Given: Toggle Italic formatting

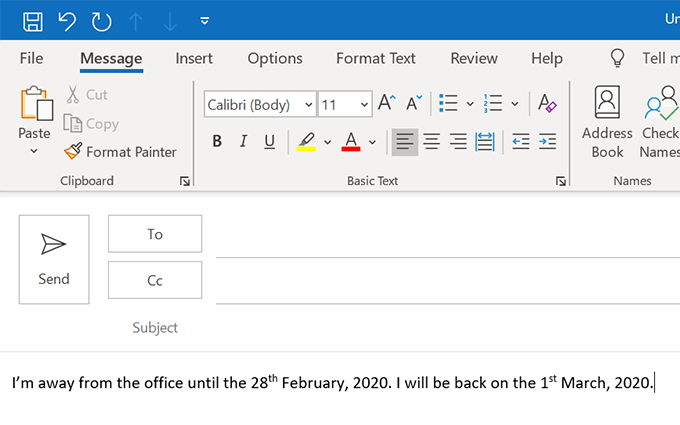Looking at the screenshot, I should coord(243,142).
